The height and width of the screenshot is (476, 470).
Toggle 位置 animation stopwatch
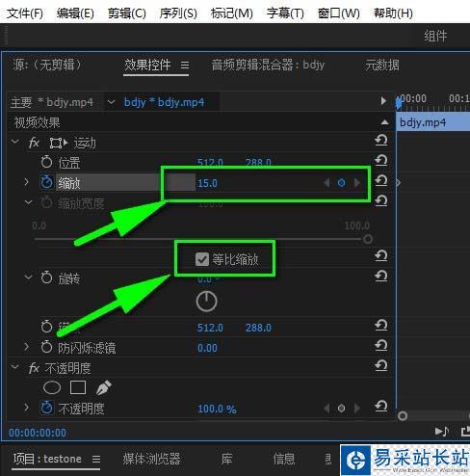(x=46, y=162)
